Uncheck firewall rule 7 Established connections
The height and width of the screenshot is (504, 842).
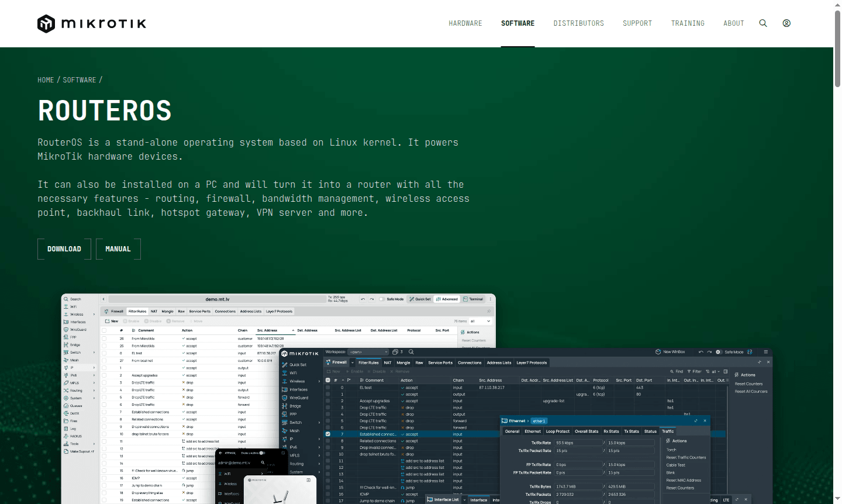click(328, 434)
